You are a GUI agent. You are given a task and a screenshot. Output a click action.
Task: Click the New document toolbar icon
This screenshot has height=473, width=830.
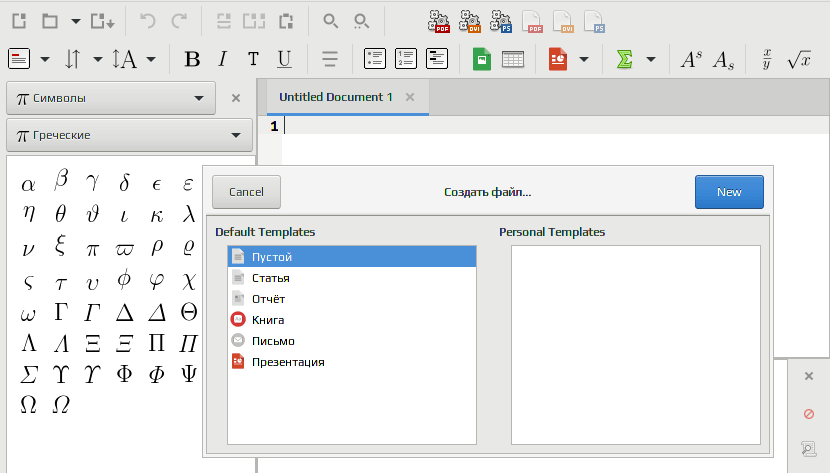coord(20,21)
